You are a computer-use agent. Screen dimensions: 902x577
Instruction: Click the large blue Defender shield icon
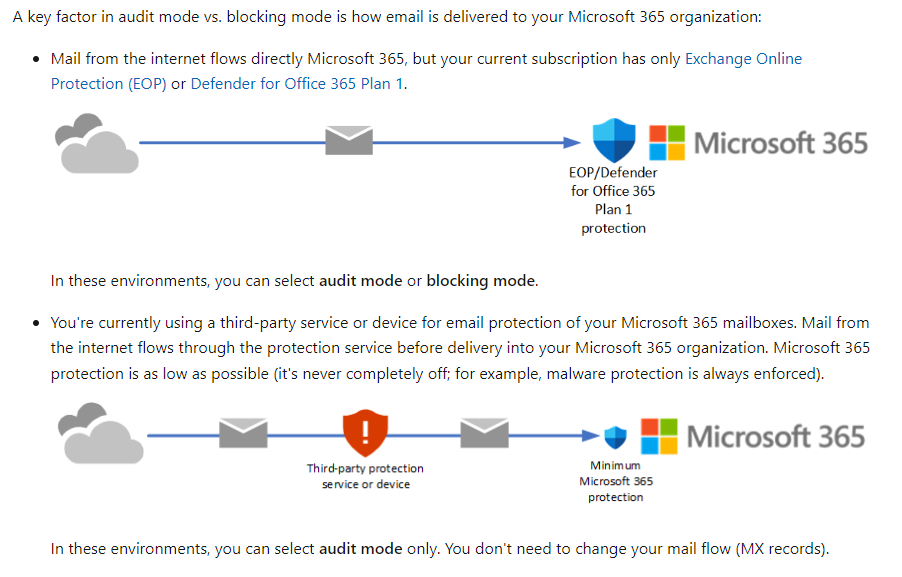[x=614, y=141]
